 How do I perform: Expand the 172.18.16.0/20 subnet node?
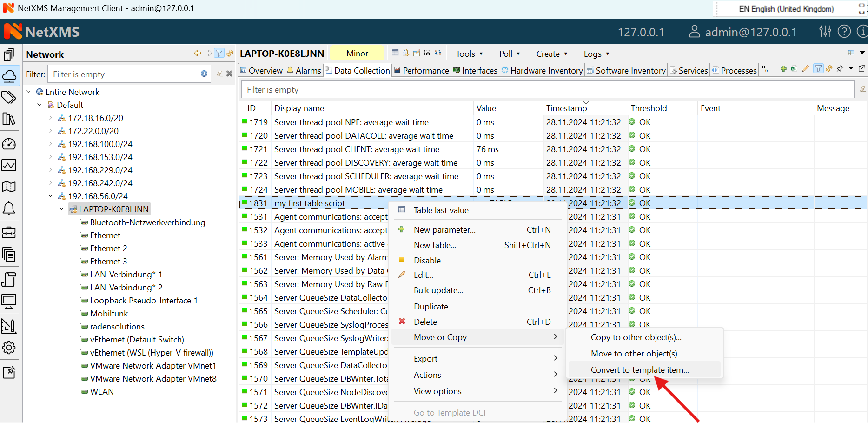tap(51, 118)
